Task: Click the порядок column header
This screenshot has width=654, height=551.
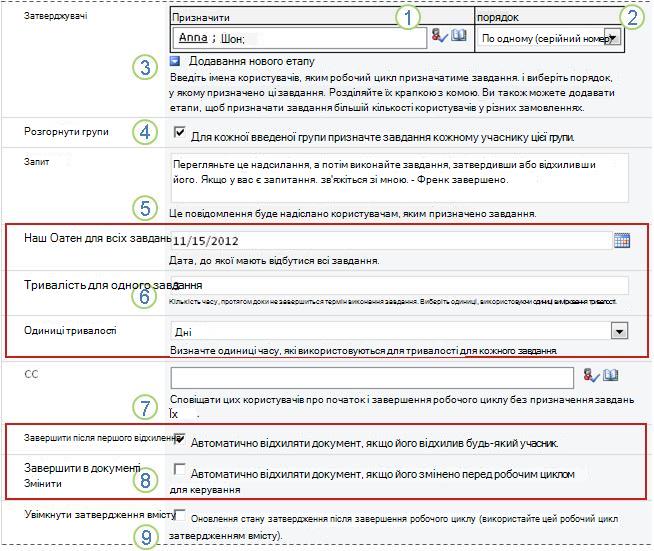Action: (498, 18)
